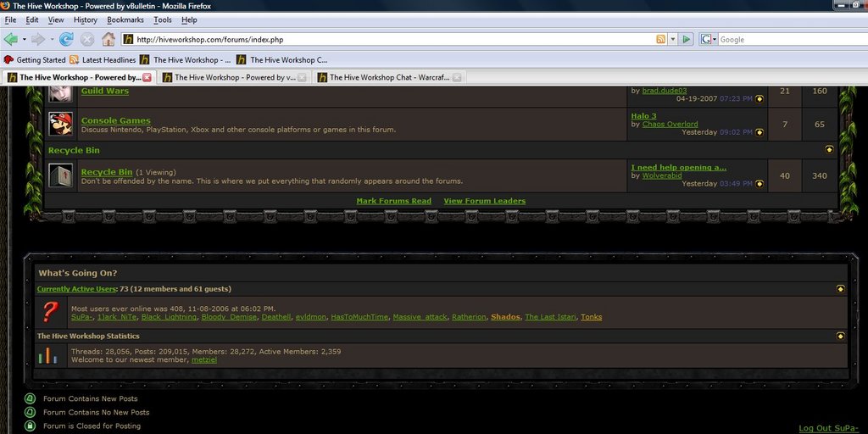Go back with the green Back arrow

(10, 39)
